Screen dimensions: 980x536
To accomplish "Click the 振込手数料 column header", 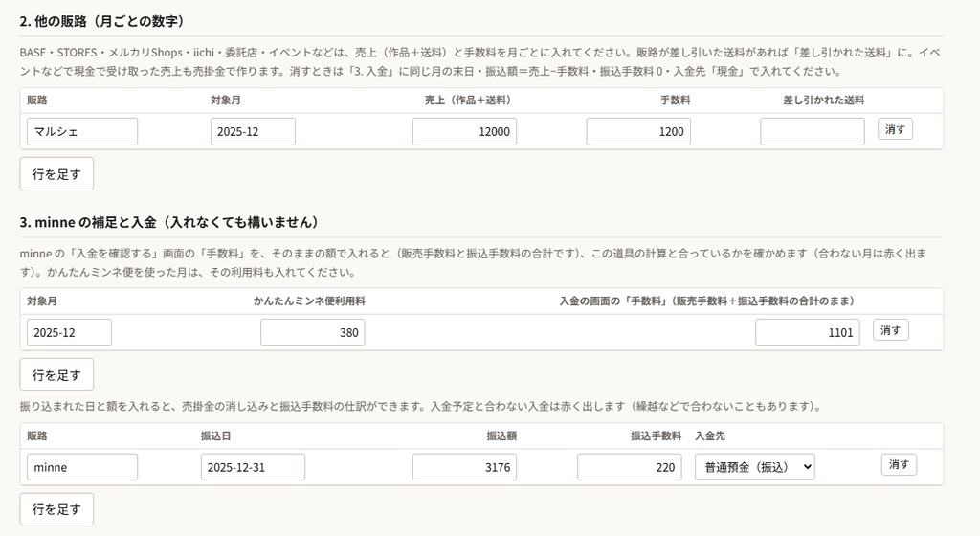I will coord(656,436).
